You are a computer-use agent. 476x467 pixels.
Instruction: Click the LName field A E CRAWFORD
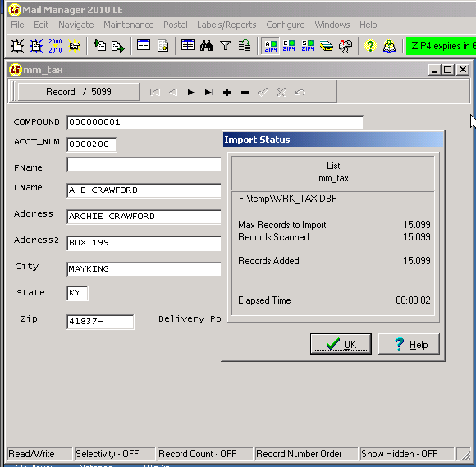point(144,190)
